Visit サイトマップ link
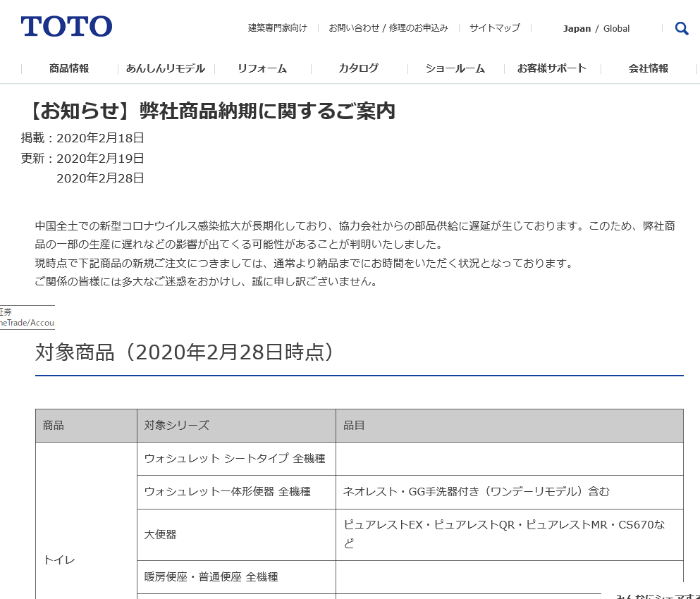Image resolution: width=700 pixels, height=599 pixels. (x=495, y=28)
